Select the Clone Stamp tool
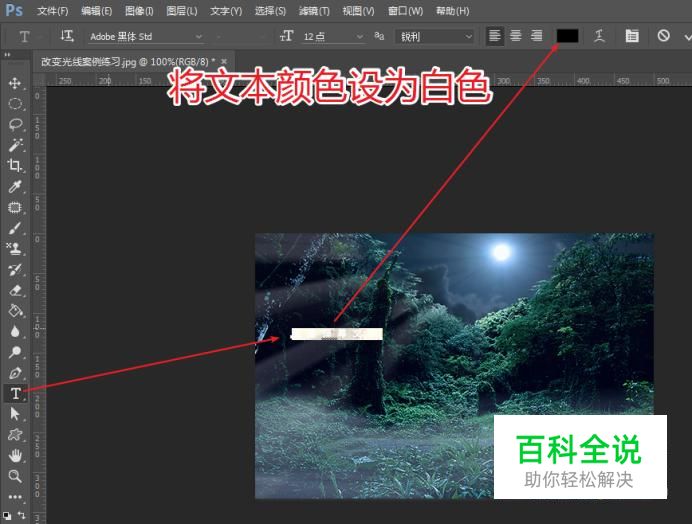Screen dimensions: 692x524 [15, 249]
